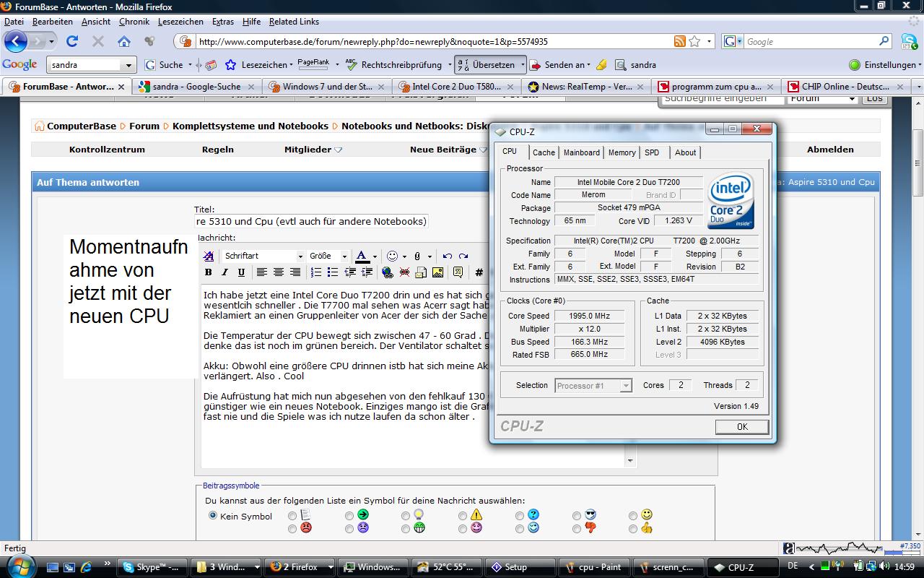Click the remove link icon

(404, 272)
